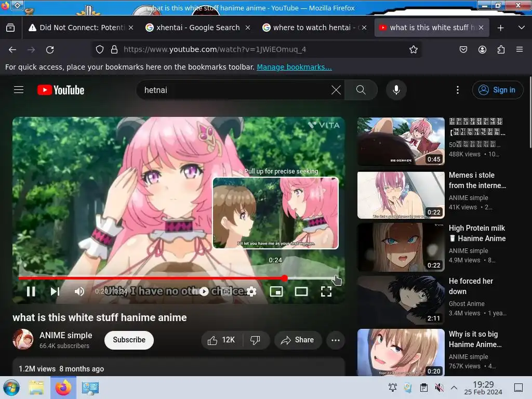Toggle the autoplay switch

(x=204, y=291)
